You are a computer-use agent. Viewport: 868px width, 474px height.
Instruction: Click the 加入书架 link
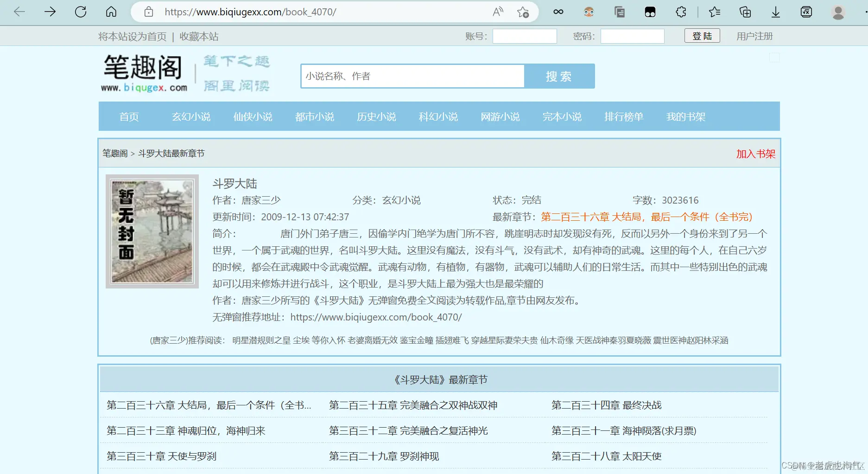pos(754,154)
